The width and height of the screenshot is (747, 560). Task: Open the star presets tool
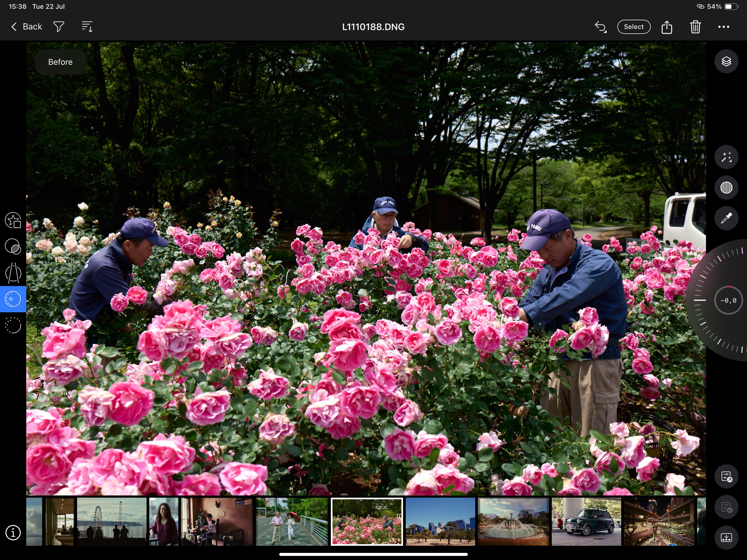13,220
